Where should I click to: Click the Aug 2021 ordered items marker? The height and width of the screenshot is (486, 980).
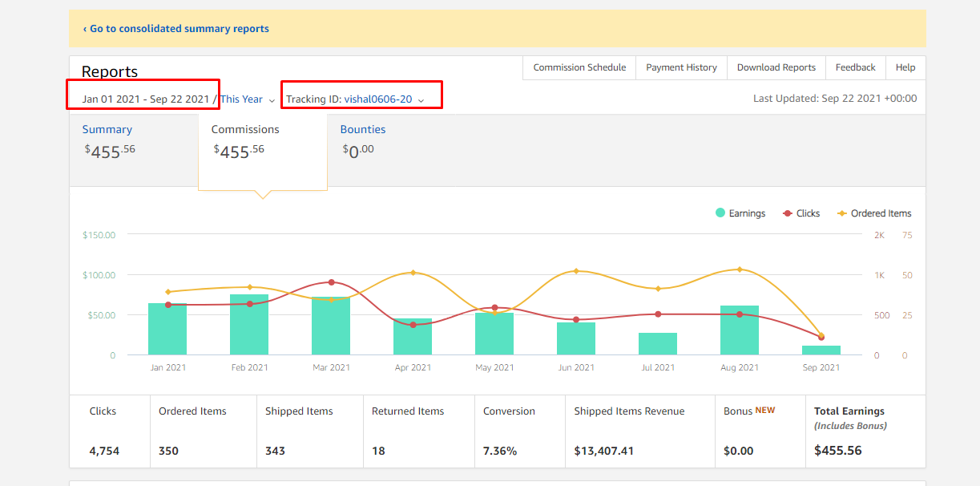click(740, 269)
